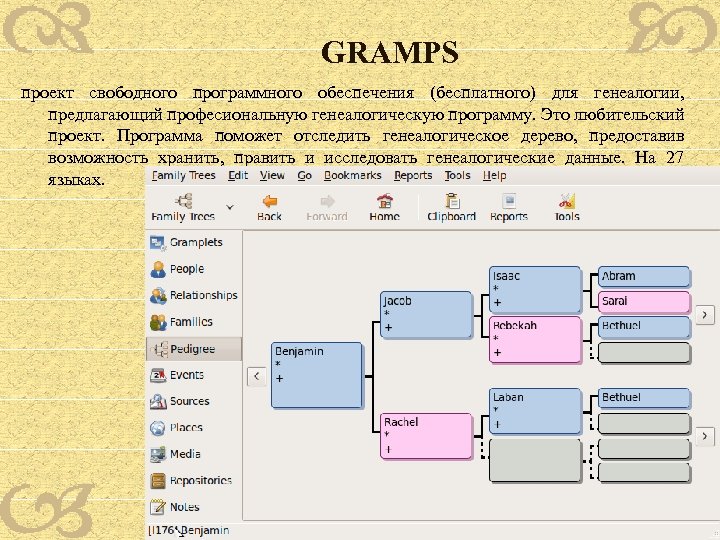This screenshot has height=540, width=720.
Task: Switch to the Relationships view
Action: (194, 295)
